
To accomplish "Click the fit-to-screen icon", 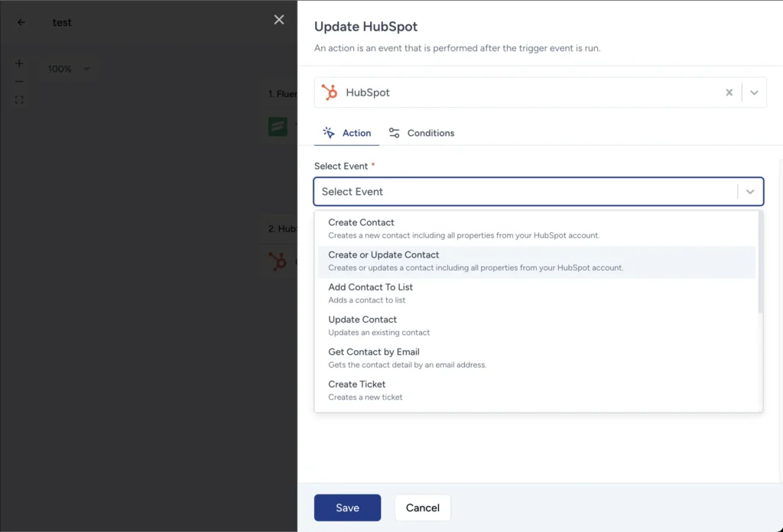I will [19, 100].
